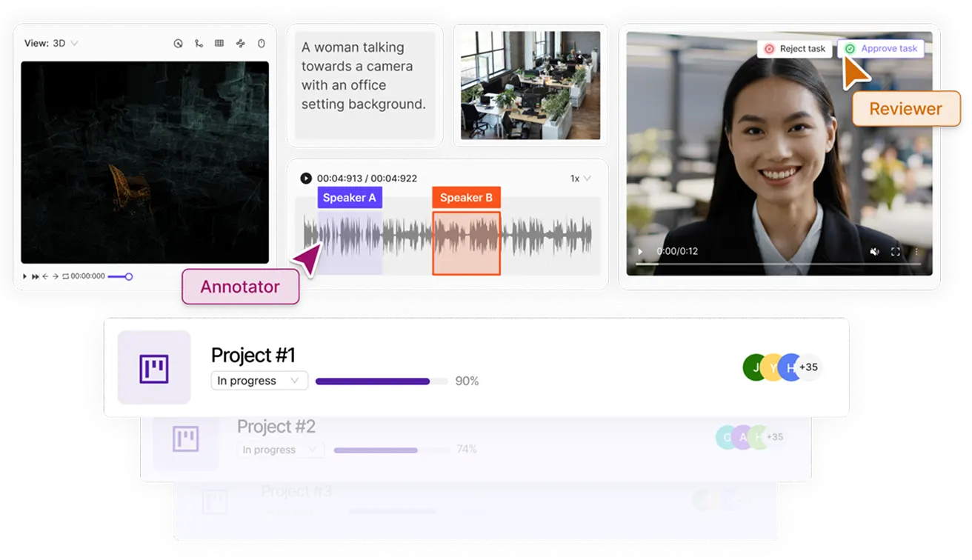Click the mouse controls icon

pyautogui.click(x=261, y=44)
